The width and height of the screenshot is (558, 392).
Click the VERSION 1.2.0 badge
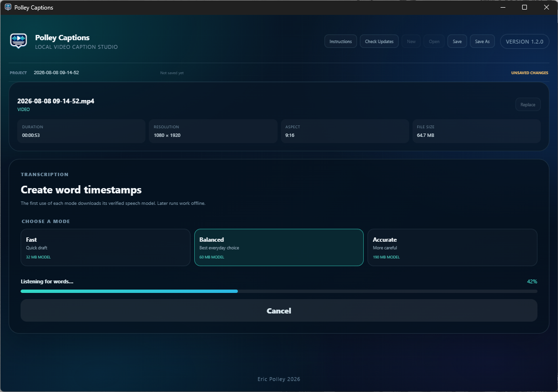tap(524, 41)
